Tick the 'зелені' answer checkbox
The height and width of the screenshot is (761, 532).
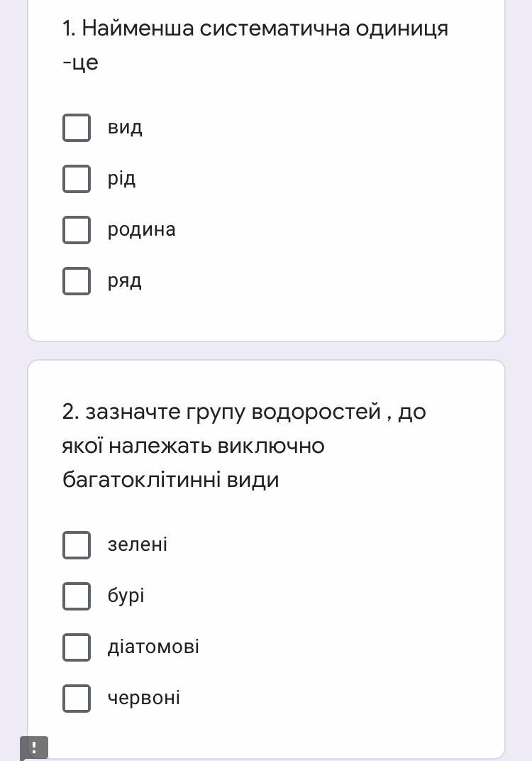(77, 545)
